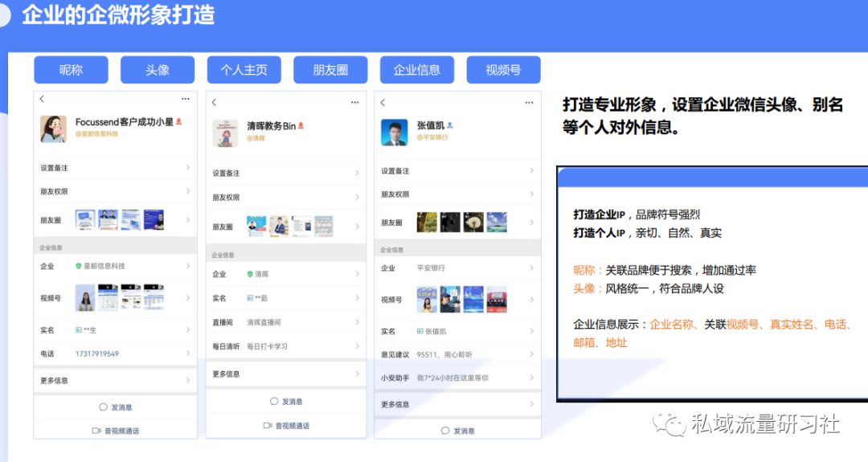Open last 视频号 thumbnail in 张值凯 profile
Image resolution: width=868 pixels, height=462 pixels.
[x=497, y=300]
